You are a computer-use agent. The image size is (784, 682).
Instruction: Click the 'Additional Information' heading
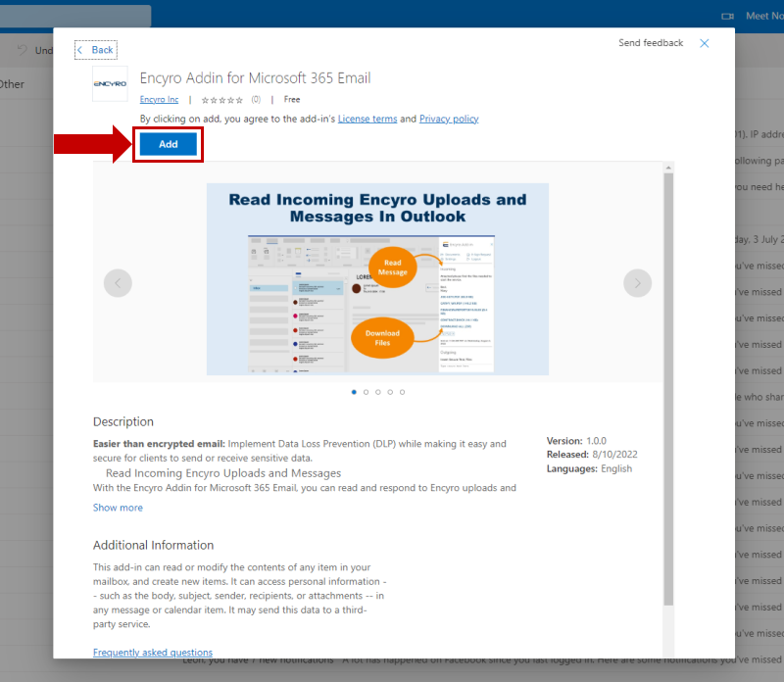pyautogui.click(x=153, y=545)
